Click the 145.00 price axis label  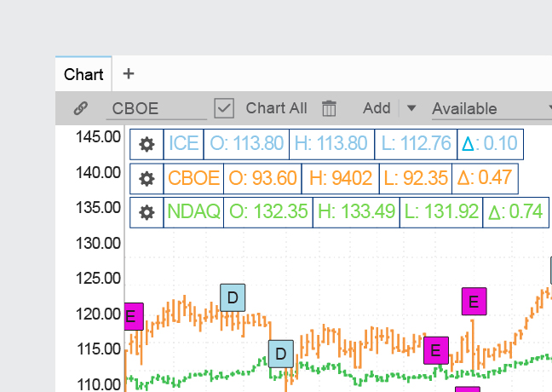point(98,137)
